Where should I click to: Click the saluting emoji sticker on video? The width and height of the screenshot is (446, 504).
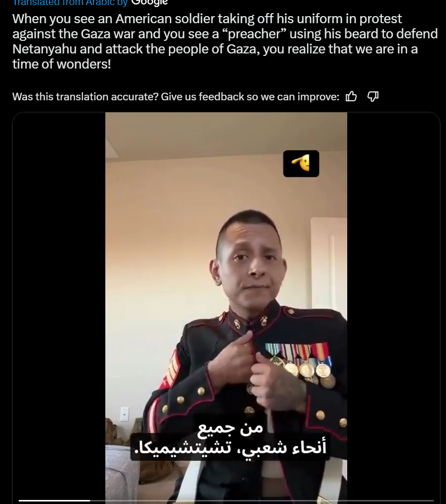click(x=301, y=164)
